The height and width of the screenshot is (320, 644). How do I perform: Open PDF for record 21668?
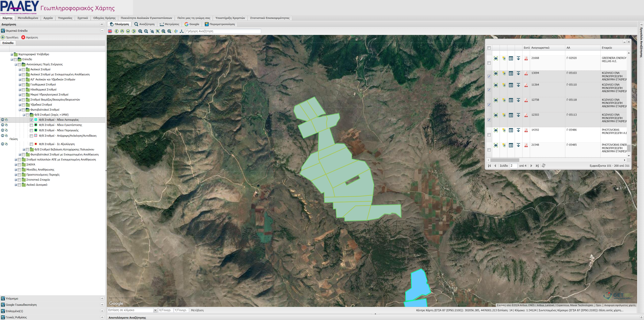click(x=526, y=58)
